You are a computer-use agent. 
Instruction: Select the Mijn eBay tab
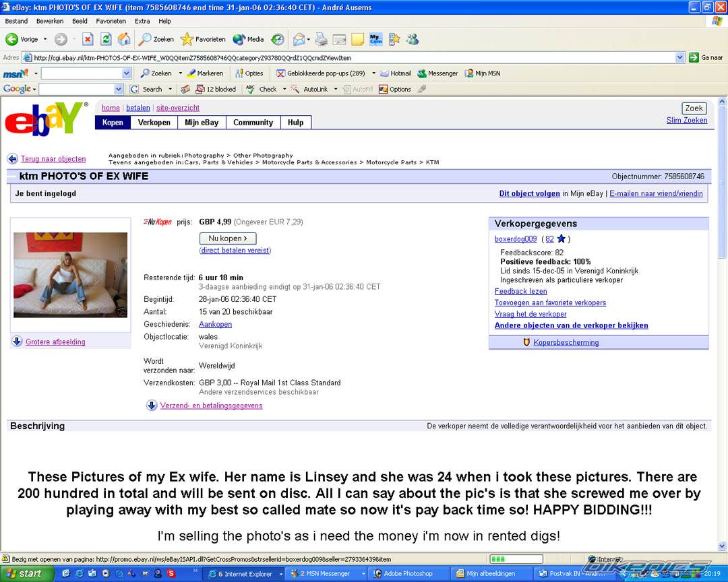click(202, 123)
